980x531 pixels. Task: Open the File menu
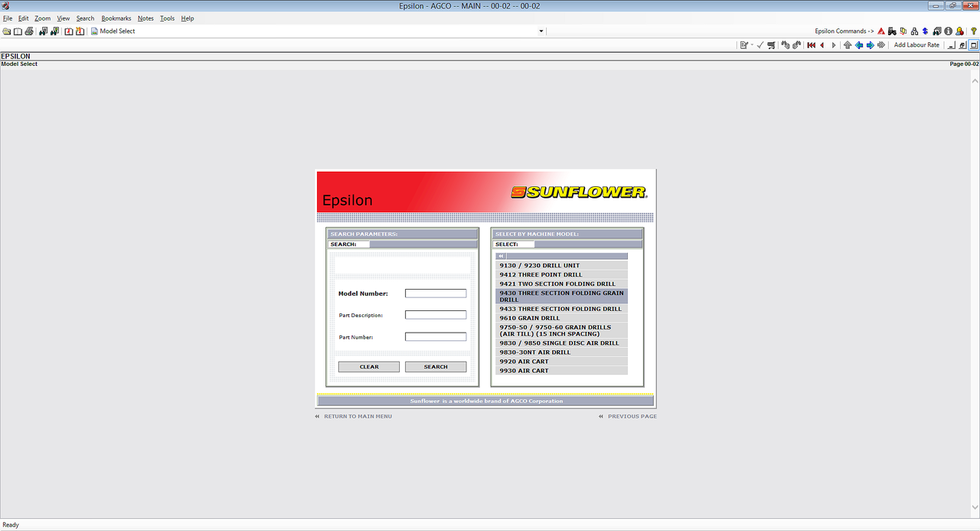click(8, 18)
